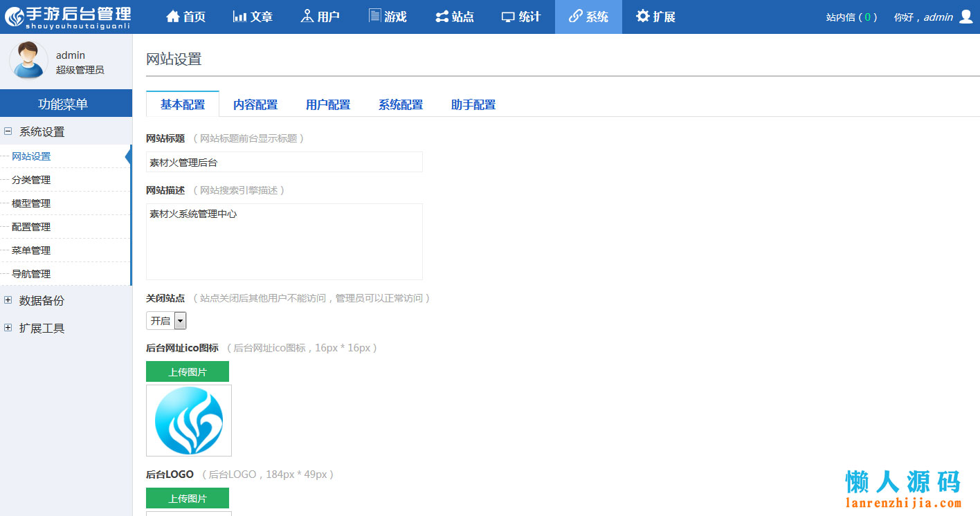Image resolution: width=980 pixels, height=516 pixels.
Task: Click the chain link icon beside 系统
Action: pyautogui.click(x=575, y=17)
